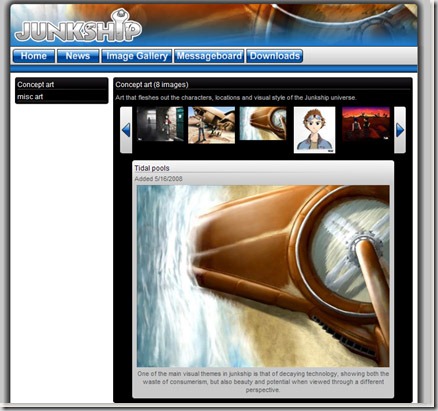Open the Home navigation tab
This screenshot has height=411, width=438.
click(34, 56)
